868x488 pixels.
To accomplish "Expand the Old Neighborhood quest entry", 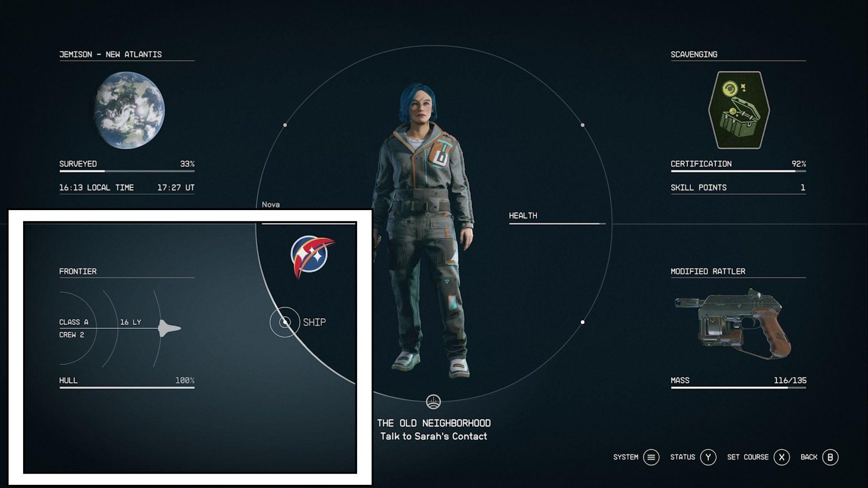I will click(434, 423).
